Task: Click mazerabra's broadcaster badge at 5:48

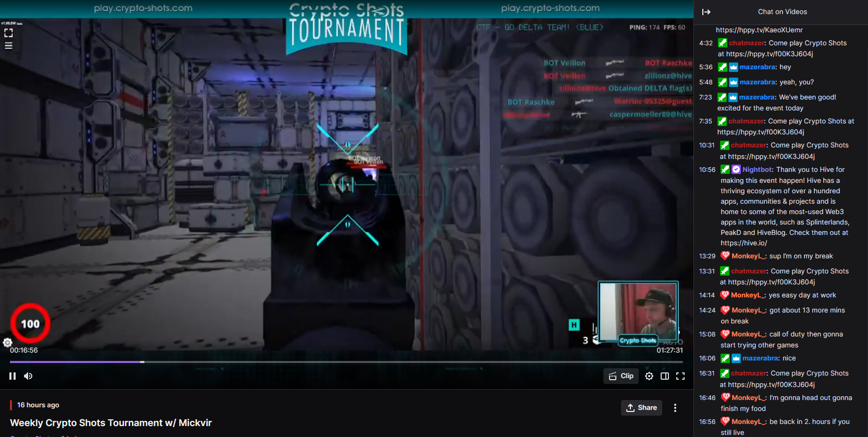Action: (734, 82)
